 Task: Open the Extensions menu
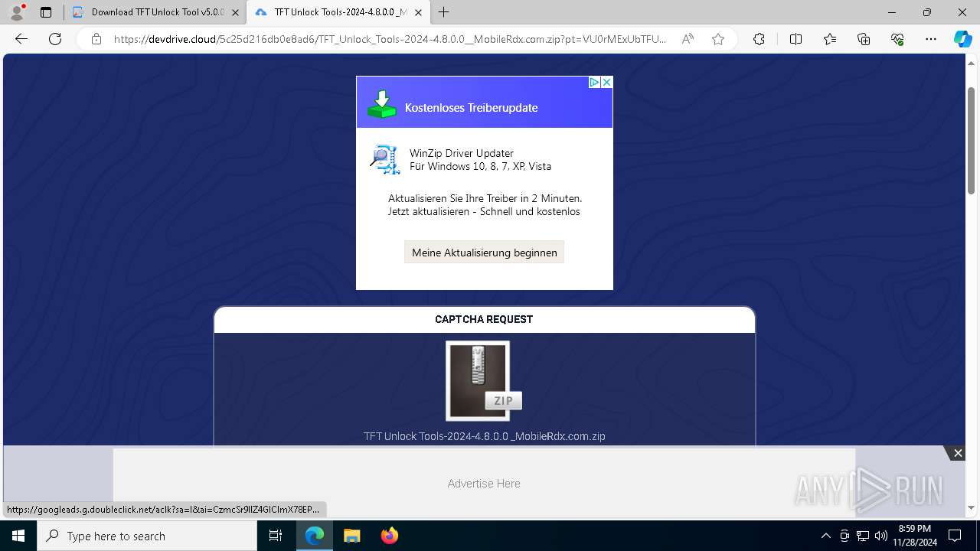point(759,39)
